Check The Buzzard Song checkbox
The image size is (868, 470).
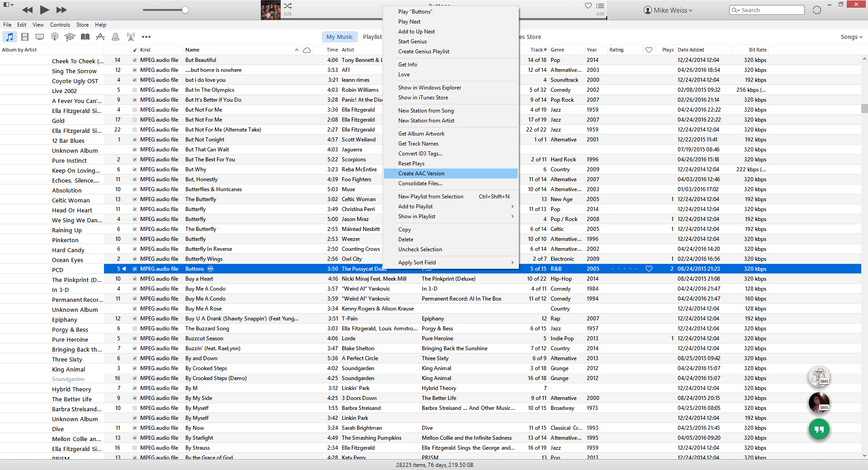(134, 328)
